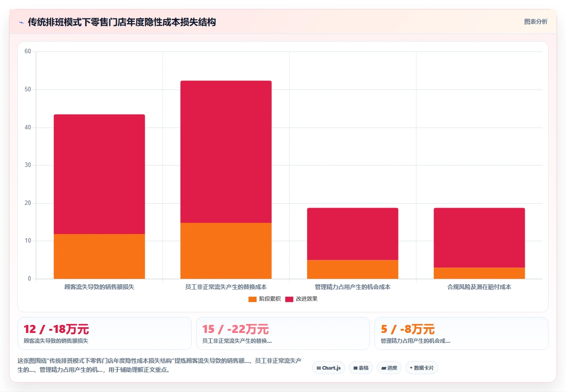The width and height of the screenshot is (566, 392).
Task: Toggle the 改进效果 red legend swatch
Action: pos(289,299)
